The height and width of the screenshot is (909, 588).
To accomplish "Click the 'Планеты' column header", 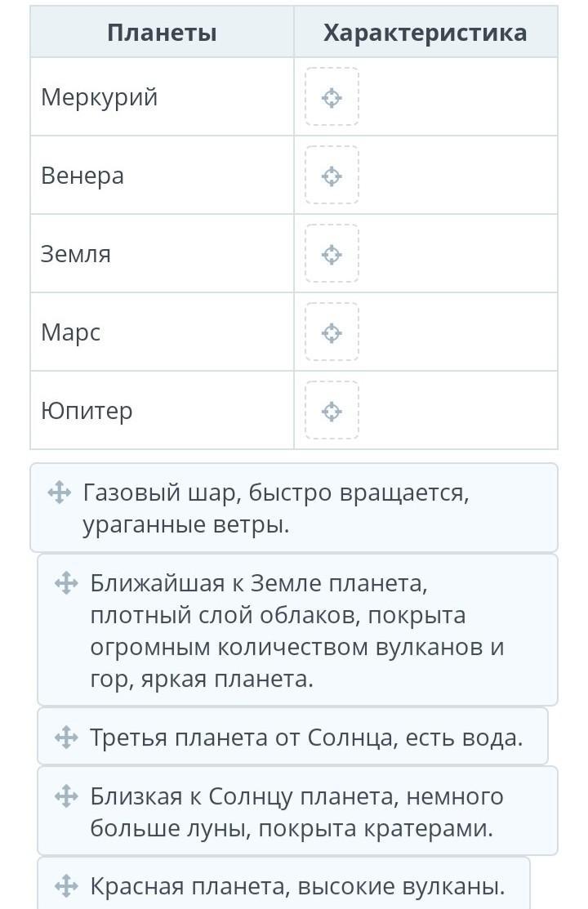I will (x=162, y=33).
